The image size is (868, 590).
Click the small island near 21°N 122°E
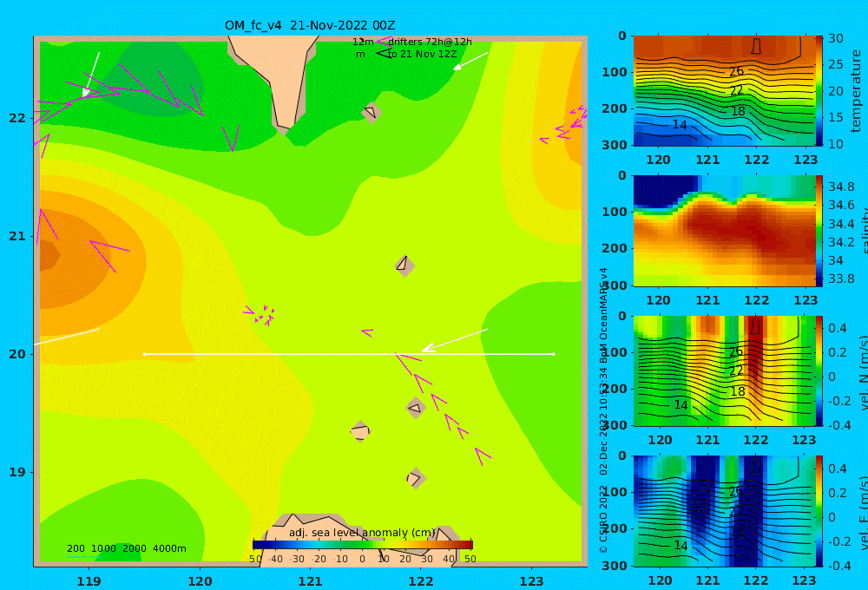point(404,265)
